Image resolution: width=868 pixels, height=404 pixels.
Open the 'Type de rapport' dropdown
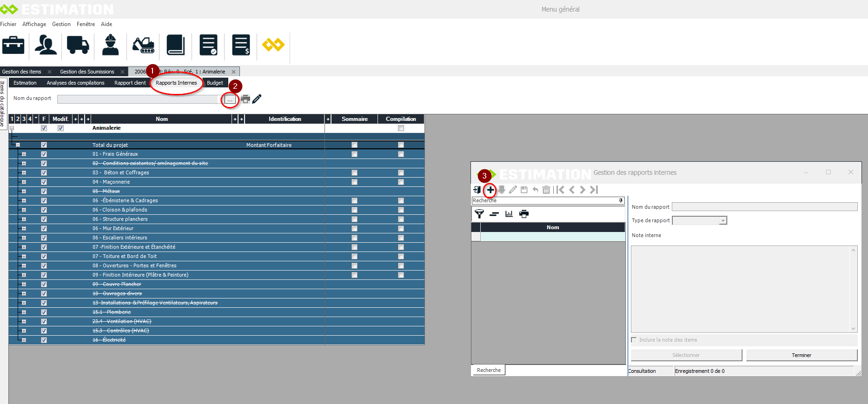(723, 221)
